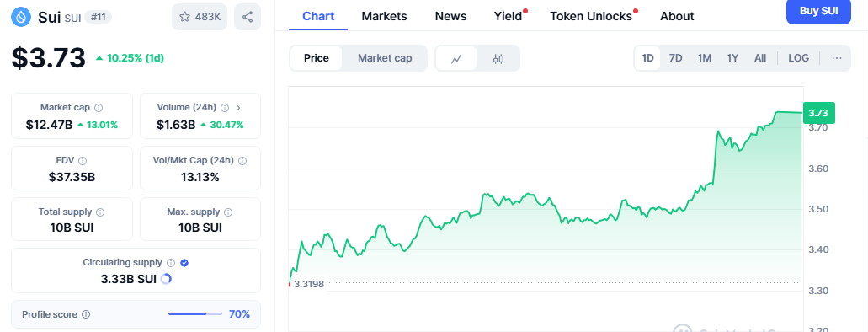
Task: Open the News tab
Action: coord(450,16)
